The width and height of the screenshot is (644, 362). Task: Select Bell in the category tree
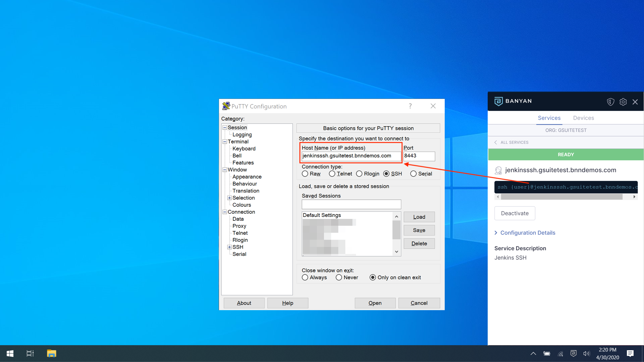[x=237, y=156]
